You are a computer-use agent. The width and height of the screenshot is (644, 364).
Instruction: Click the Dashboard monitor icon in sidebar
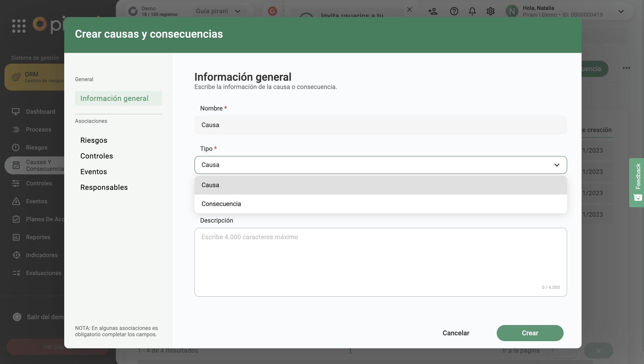pos(16,112)
